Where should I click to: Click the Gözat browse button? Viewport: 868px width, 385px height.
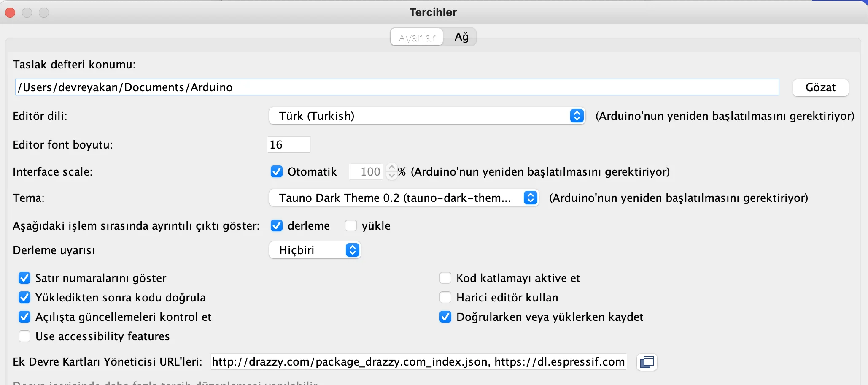(x=820, y=87)
